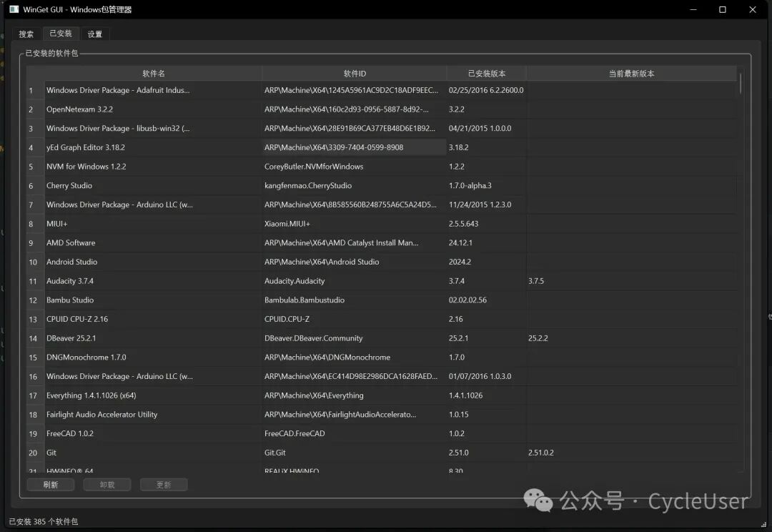Image resolution: width=772 pixels, height=532 pixels.
Task: Click installed version 2.5.5.643 cell
Action: coord(487,224)
